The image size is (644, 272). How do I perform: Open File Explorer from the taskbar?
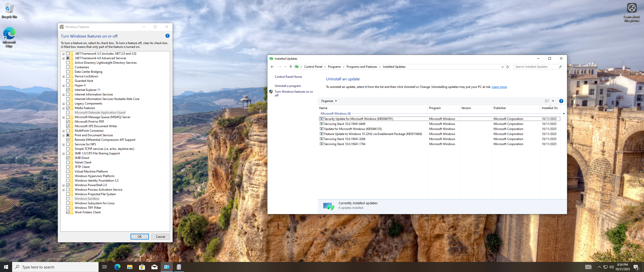click(130, 267)
